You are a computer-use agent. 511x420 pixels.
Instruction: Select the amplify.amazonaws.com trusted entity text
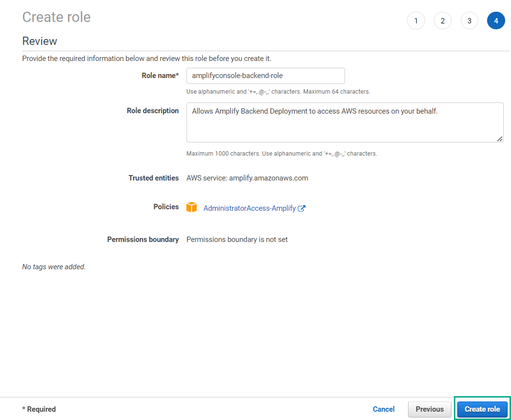[268, 178]
